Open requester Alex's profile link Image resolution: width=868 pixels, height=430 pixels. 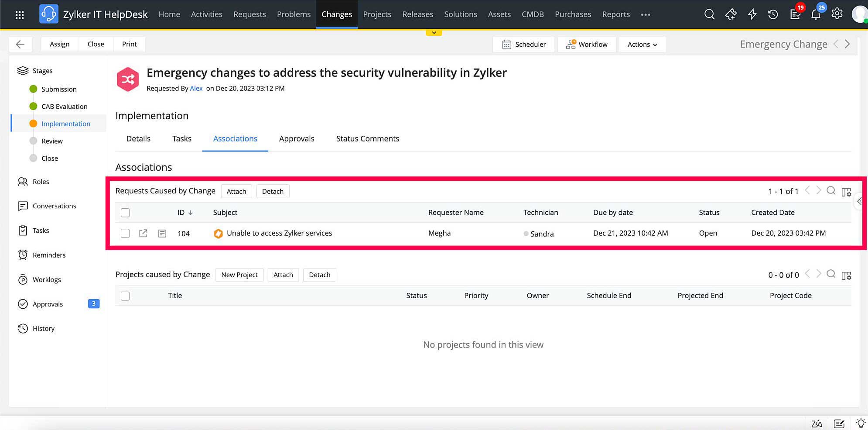(x=196, y=89)
